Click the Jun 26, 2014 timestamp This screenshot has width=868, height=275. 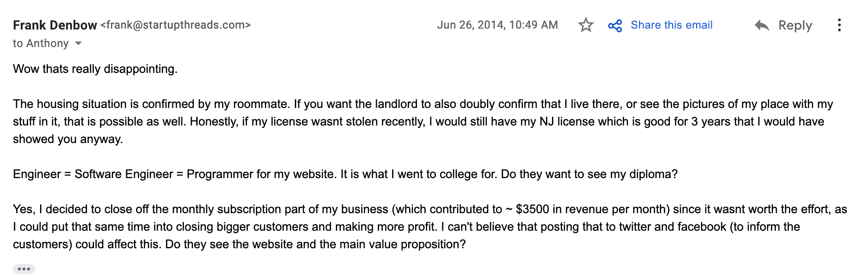click(x=497, y=25)
